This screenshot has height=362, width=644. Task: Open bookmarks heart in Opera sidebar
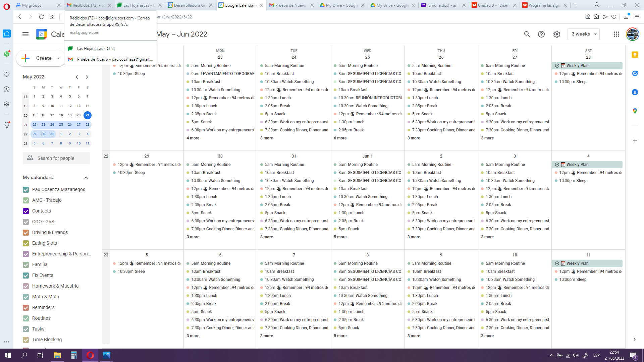[x=7, y=74]
